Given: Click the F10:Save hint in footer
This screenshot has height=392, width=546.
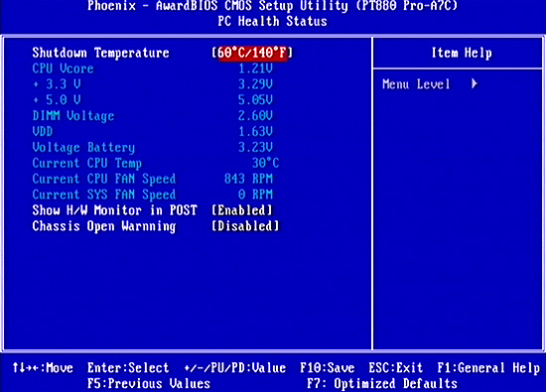Looking at the screenshot, I should 328,368.
